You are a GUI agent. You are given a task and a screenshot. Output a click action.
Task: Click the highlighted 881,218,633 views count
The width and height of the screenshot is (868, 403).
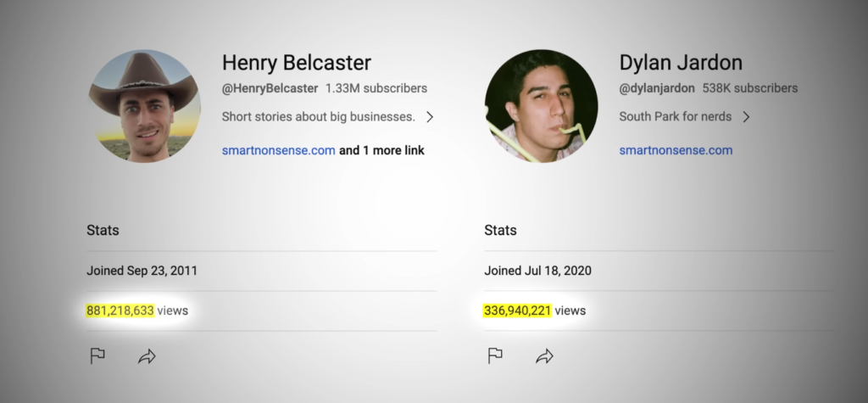[x=120, y=311]
